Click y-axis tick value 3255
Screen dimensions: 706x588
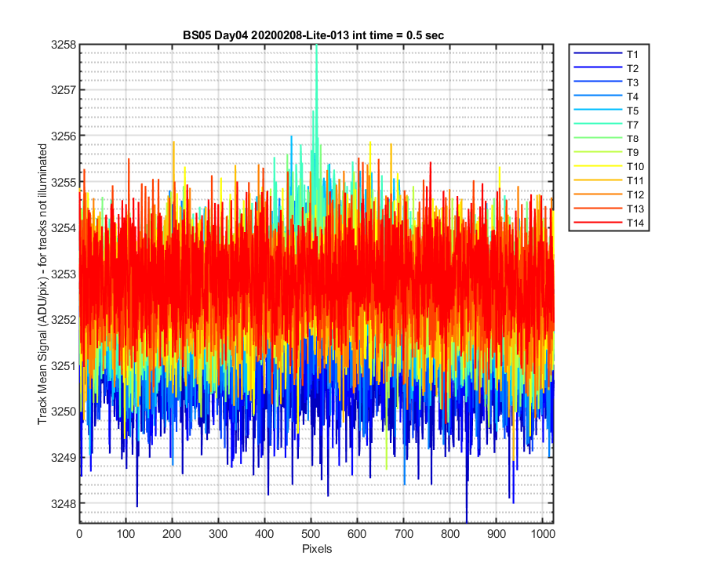(x=64, y=182)
